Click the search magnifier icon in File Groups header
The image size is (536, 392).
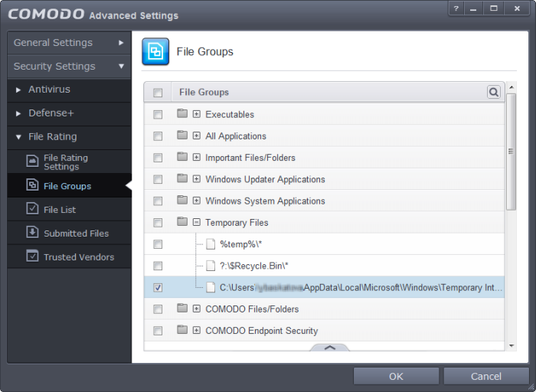(x=493, y=92)
